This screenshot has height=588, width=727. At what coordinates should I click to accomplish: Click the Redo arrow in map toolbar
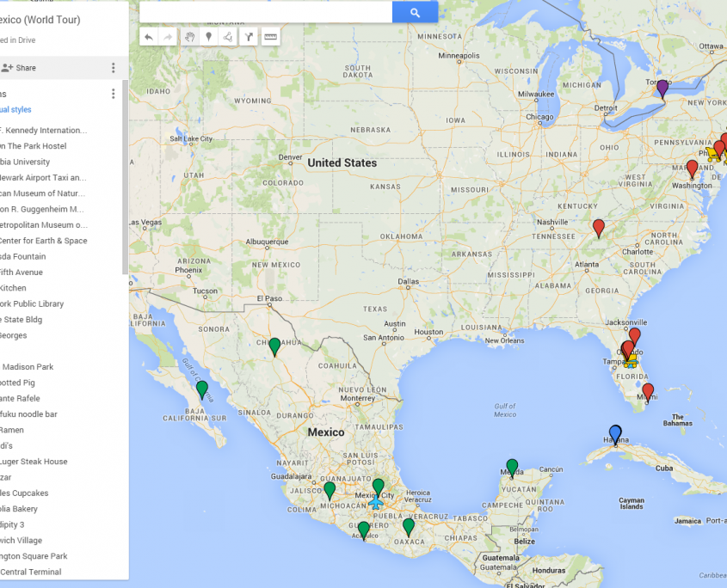pos(168,36)
